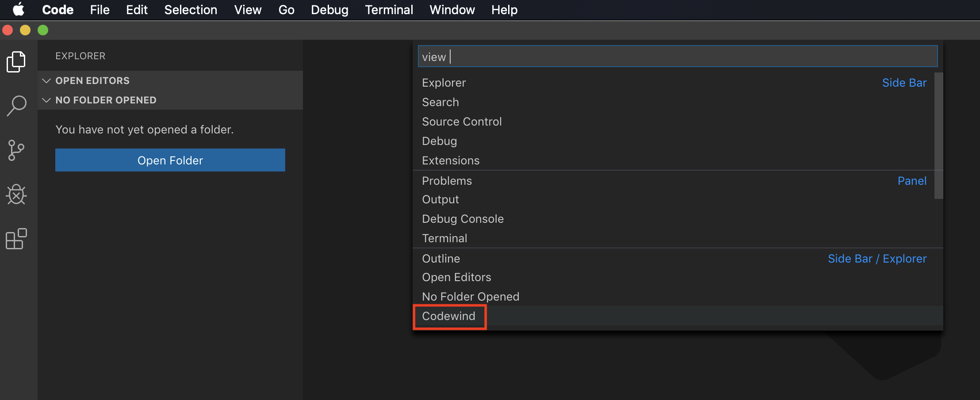Open the Debug menu in menu bar
980x400 pixels.
click(329, 10)
